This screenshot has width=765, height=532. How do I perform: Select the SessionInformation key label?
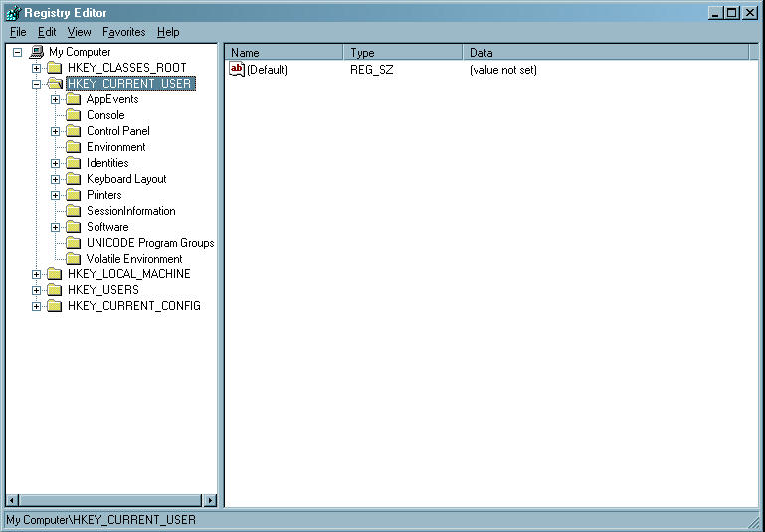pyautogui.click(x=130, y=211)
